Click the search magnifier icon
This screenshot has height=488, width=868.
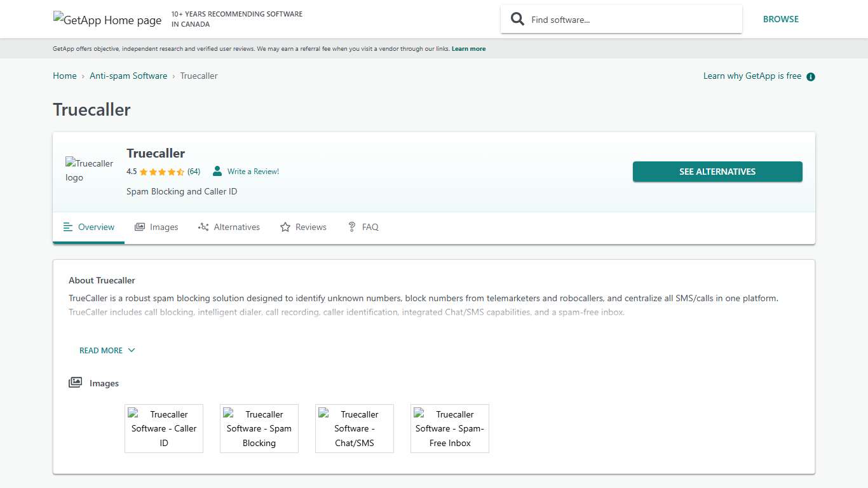[518, 19]
